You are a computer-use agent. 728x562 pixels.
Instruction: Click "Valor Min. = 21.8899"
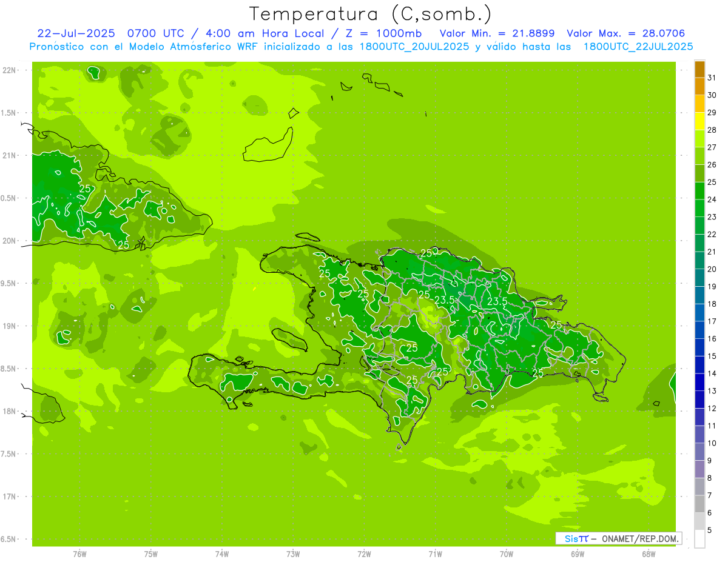pos(497,33)
